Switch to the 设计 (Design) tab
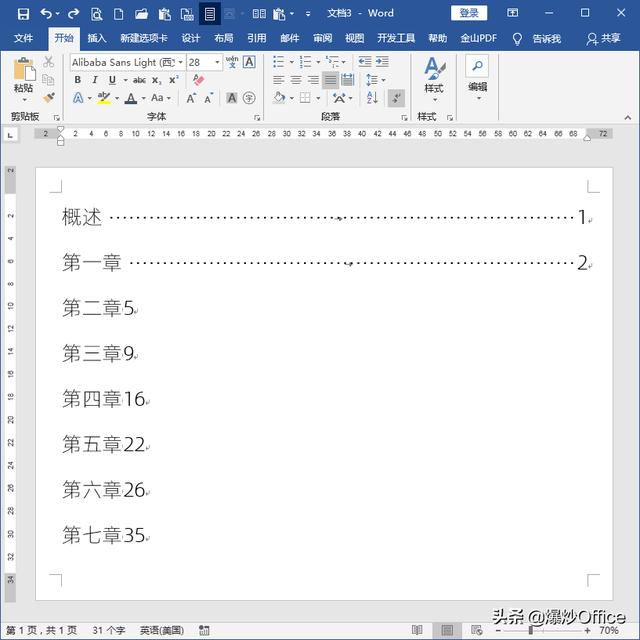Screen dimensions: 640x640 (x=191, y=38)
